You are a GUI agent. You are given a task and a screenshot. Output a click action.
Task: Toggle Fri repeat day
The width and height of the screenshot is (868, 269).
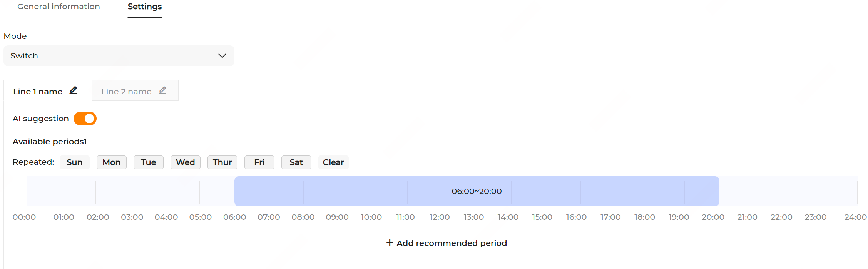(x=259, y=162)
